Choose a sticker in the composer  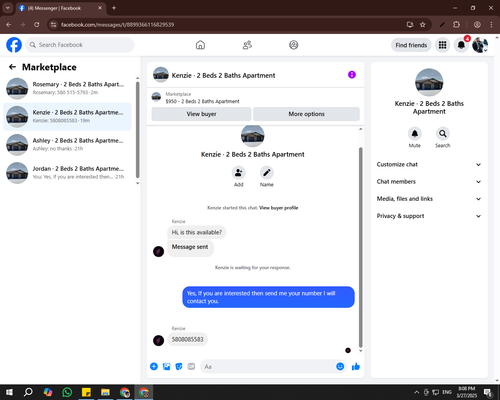[179, 367]
